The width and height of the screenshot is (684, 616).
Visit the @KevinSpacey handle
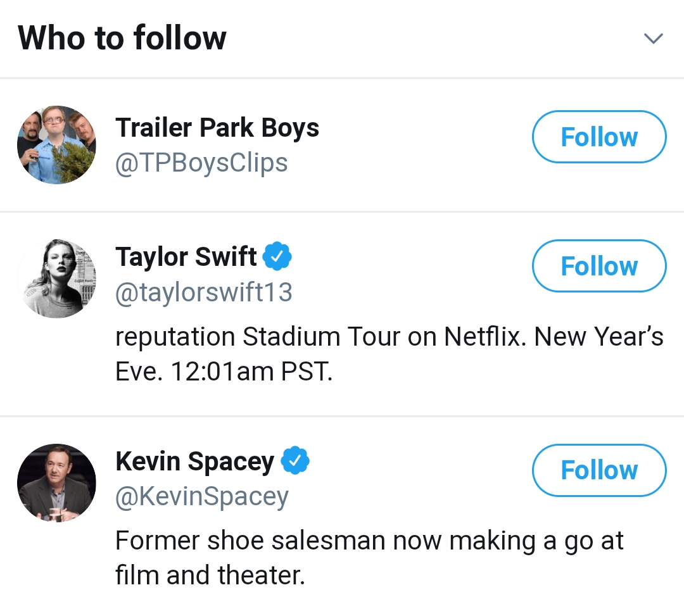201,496
